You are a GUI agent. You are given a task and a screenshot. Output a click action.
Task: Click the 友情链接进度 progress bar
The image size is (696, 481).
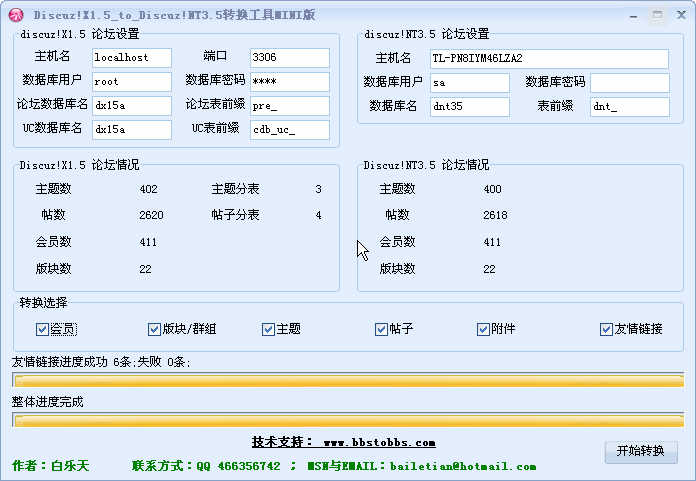pyautogui.click(x=348, y=380)
